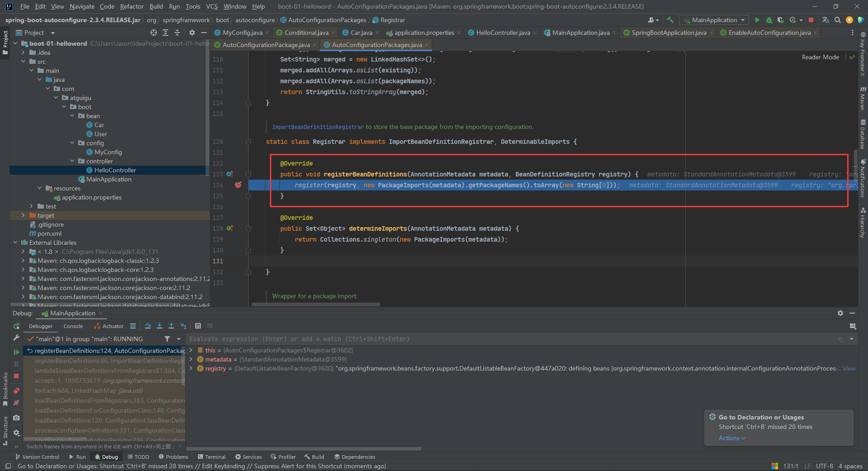Open the MainApplication run configuration dropdown
Image resolution: width=868 pixels, height=471 pixels.
(x=714, y=20)
